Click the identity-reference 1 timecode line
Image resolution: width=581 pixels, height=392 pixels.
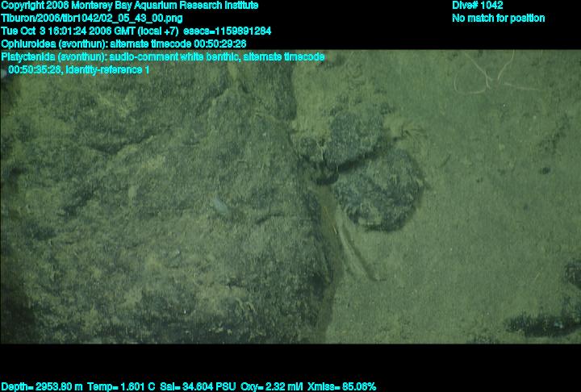[78, 70]
